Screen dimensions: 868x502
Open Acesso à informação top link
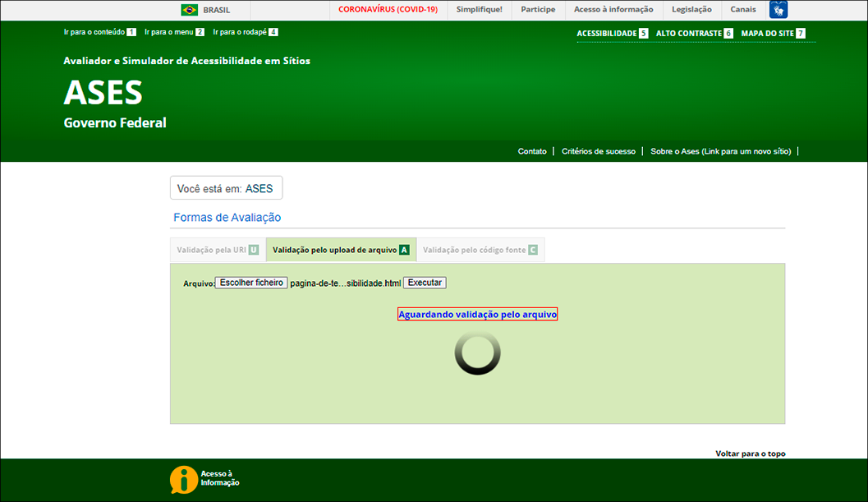coord(613,10)
